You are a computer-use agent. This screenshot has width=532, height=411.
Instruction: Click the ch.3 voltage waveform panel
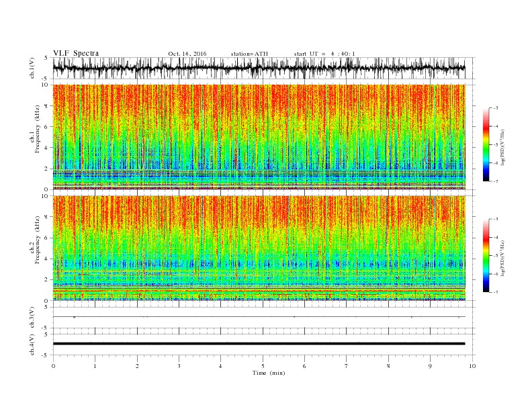[x=264, y=317]
